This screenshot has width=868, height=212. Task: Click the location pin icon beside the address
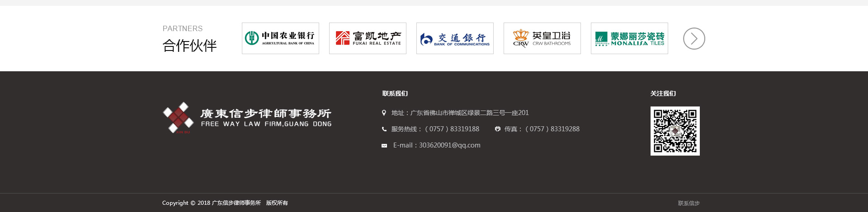tap(384, 113)
